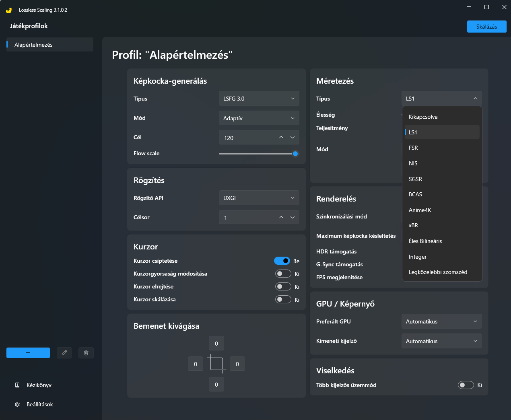Open Beállítások settings page

click(40, 404)
